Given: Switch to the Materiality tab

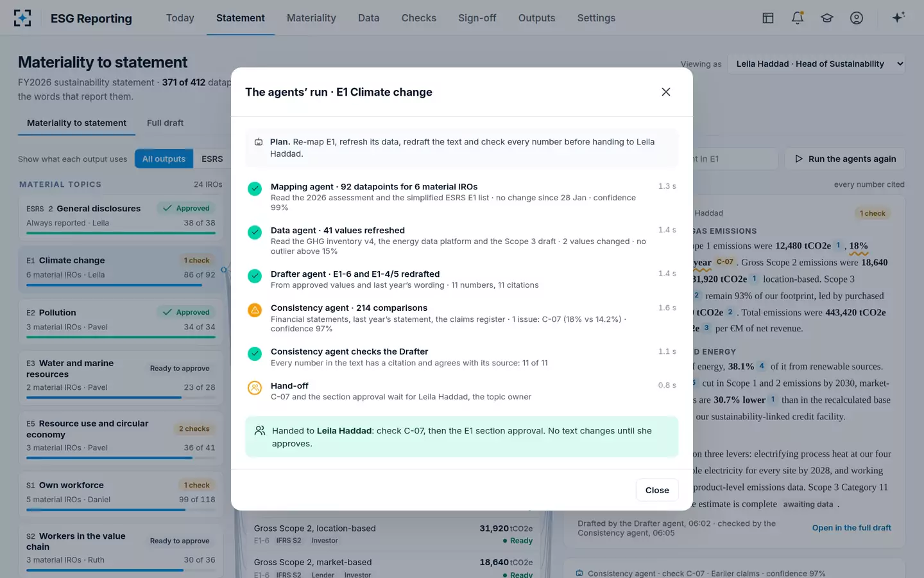Looking at the screenshot, I should click(x=311, y=18).
